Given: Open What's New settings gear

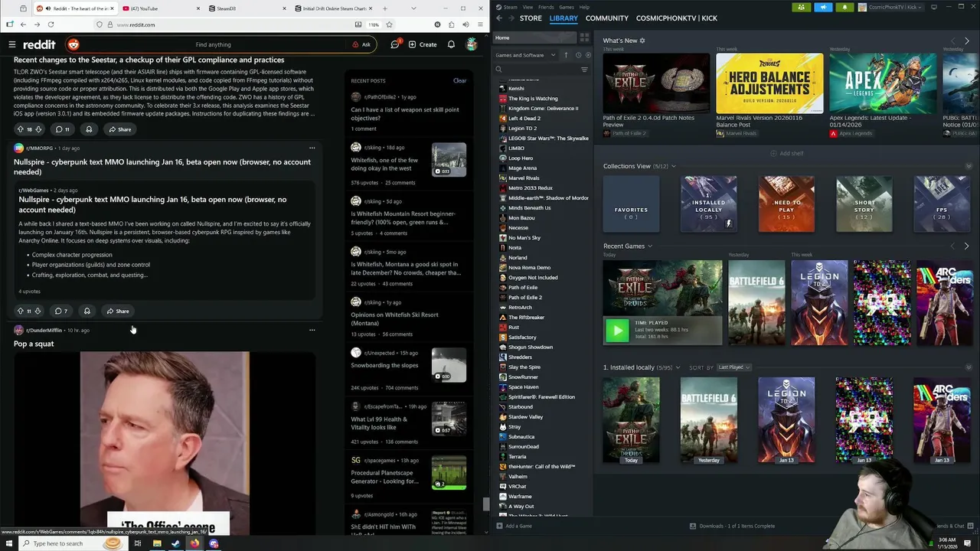Looking at the screenshot, I should [642, 41].
